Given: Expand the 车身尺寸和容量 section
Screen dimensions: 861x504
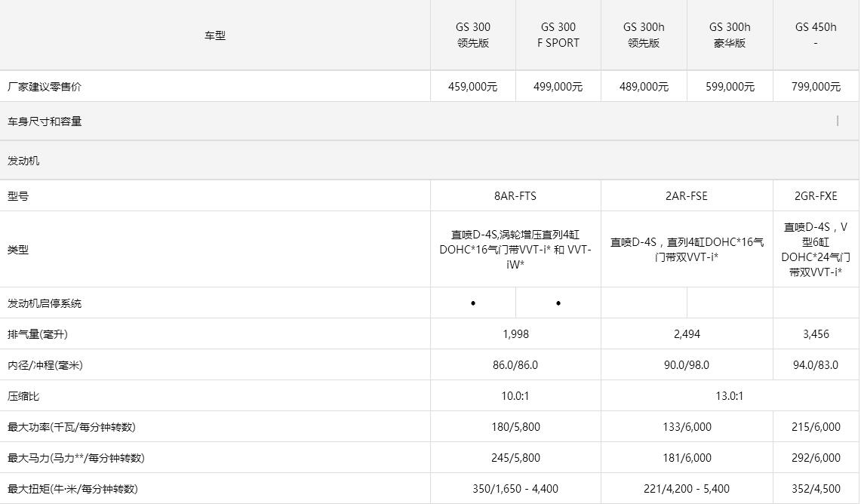Looking at the screenshot, I should (429, 121).
